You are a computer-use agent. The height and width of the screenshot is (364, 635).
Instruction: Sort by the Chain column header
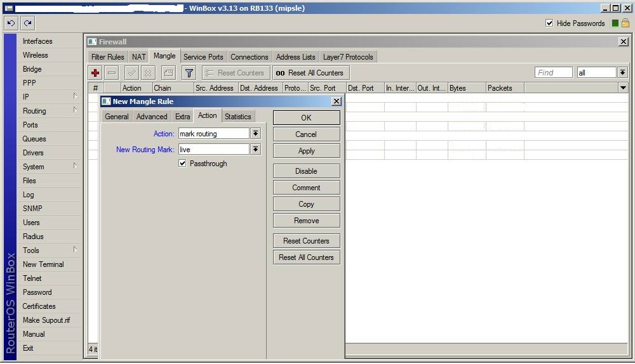click(x=173, y=88)
